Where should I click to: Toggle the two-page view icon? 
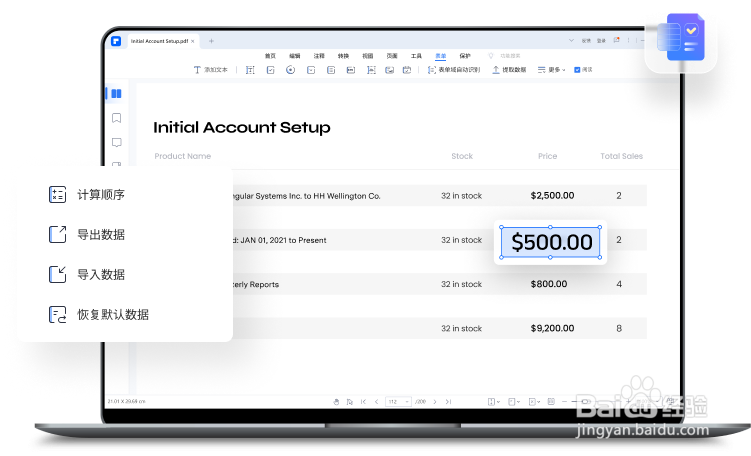click(x=551, y=401)
